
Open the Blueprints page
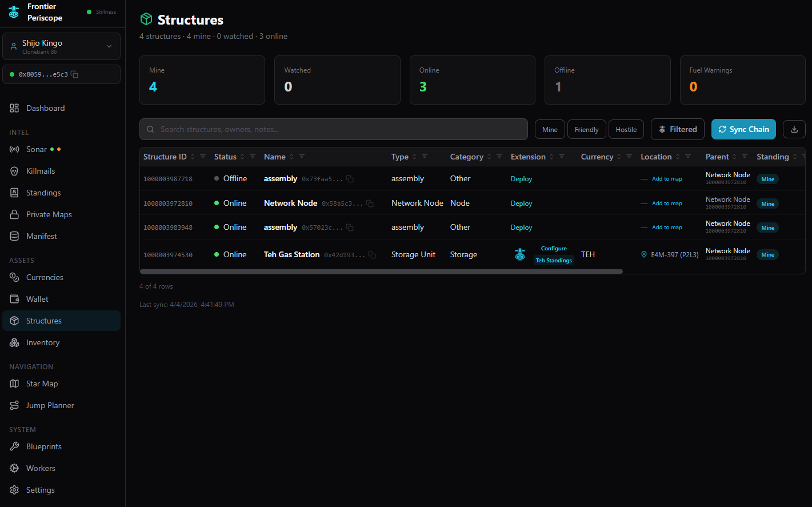pos(61,446)
